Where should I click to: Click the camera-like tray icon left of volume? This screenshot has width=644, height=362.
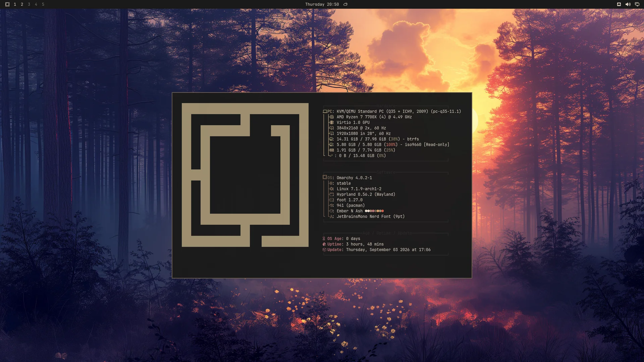pos(619,4)
